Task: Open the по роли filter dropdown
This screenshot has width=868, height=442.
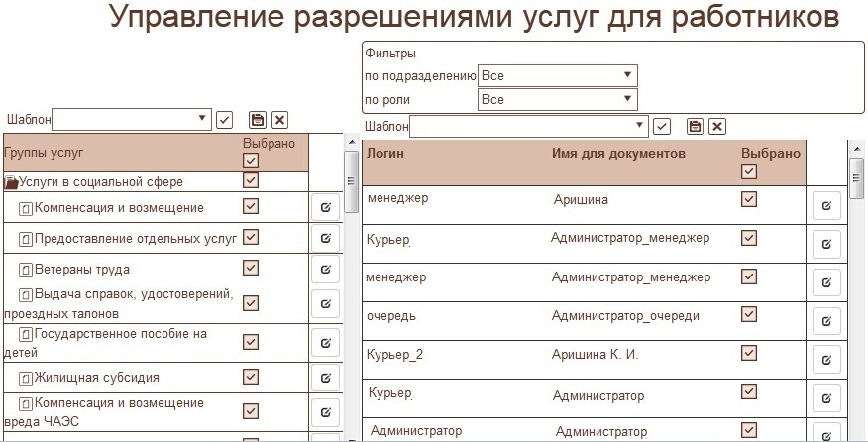Action: point(557,99)
